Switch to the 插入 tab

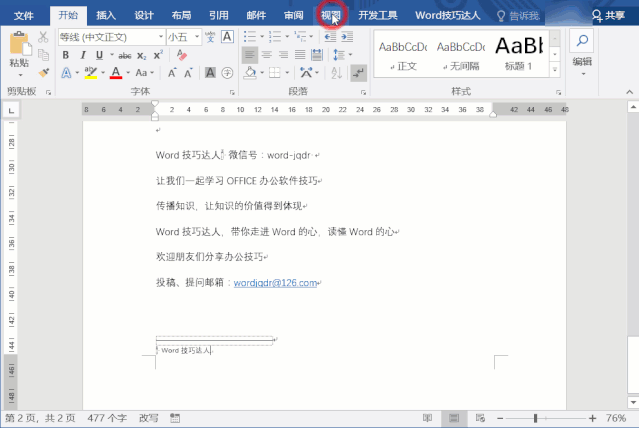106,15
